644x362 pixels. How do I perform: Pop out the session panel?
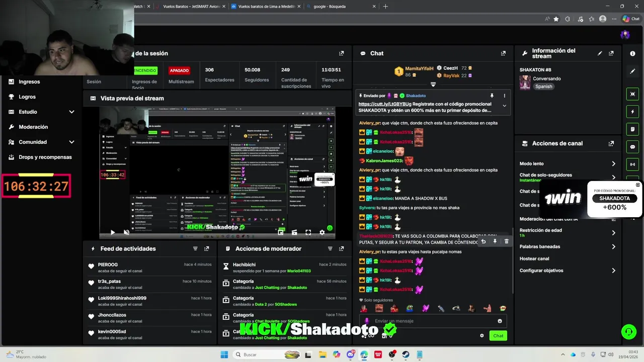(342, 53)
